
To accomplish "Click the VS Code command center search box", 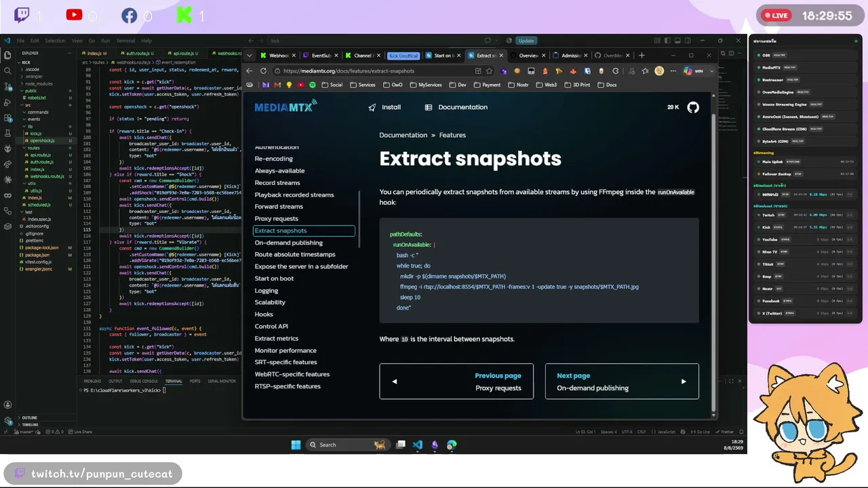I will 372,41.
